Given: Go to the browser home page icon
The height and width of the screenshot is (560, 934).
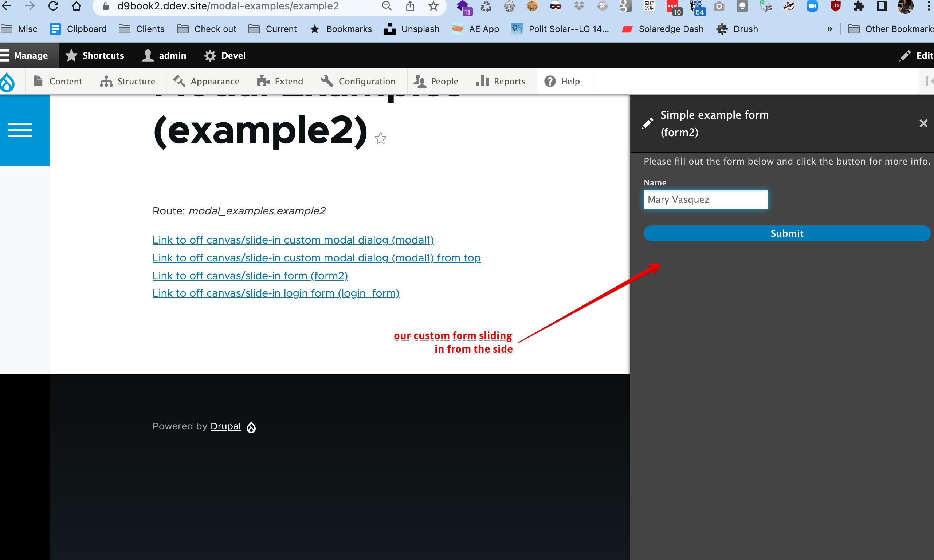Looking at the screenshot, I should pyautogui.click(x=76, y=6).
